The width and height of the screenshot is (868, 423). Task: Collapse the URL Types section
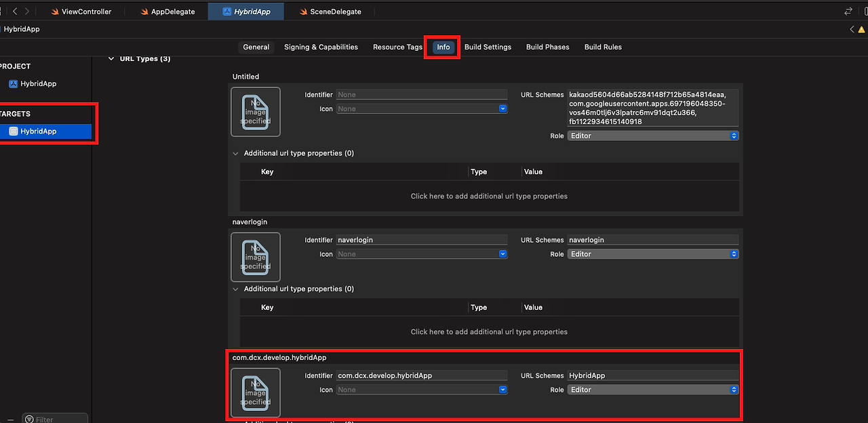click(x=111, y=59)
